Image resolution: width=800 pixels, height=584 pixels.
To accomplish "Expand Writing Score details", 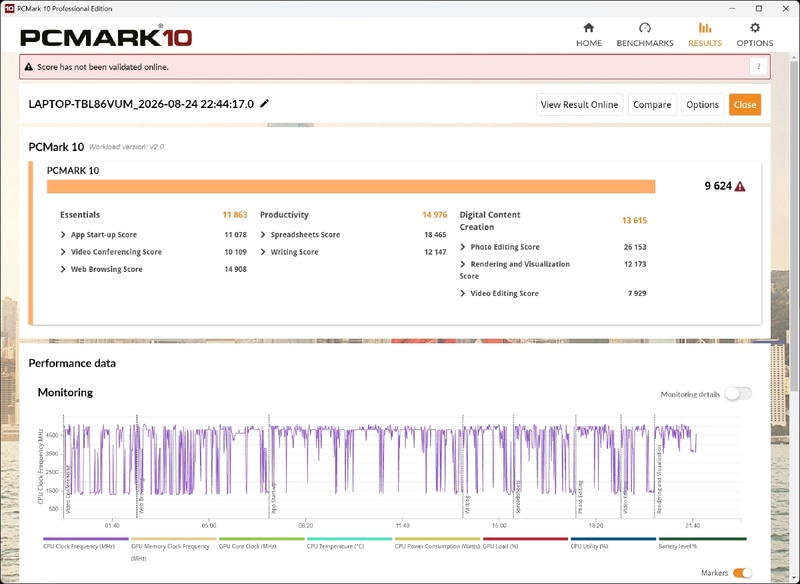I will [x=263, y=252].
